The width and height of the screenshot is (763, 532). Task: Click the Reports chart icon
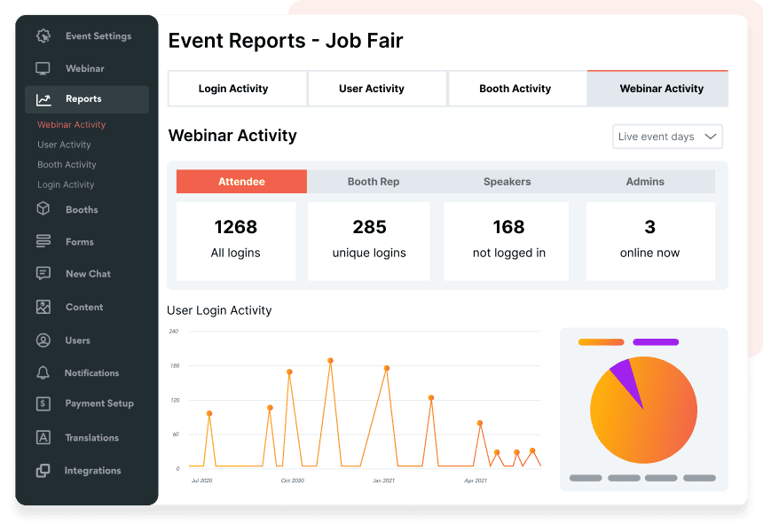point(43,99)
